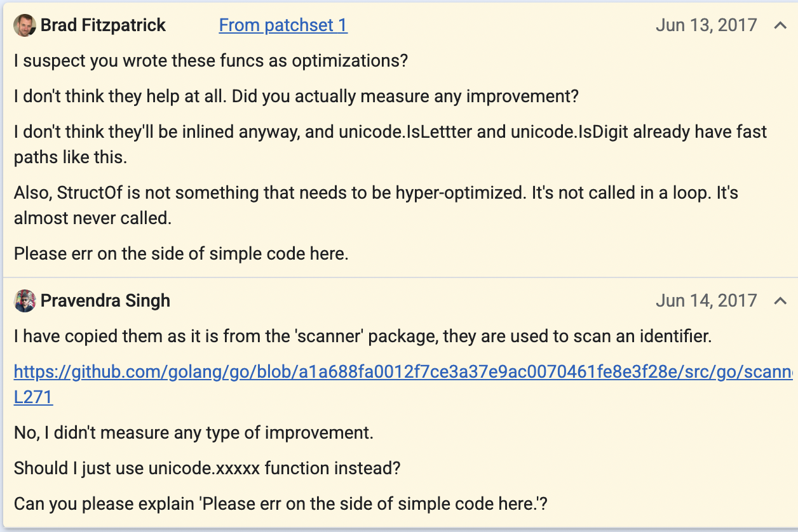Click Brad Fitzpatrick's avatar picture

coord(25,25)
